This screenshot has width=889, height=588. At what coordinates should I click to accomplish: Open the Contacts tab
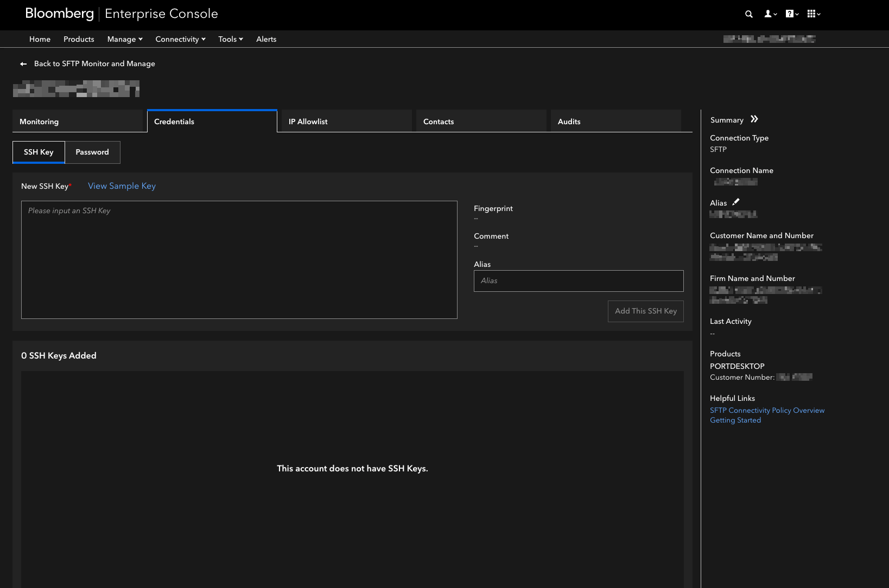[x=481, y=122]
